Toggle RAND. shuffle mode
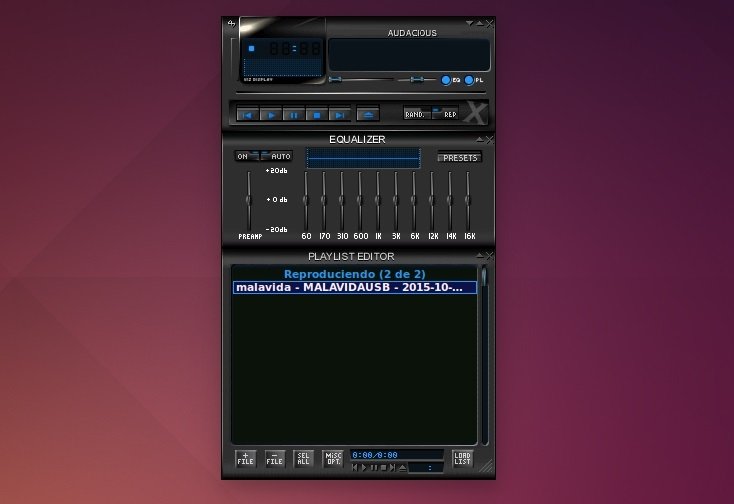 click(x=417, y=114)
